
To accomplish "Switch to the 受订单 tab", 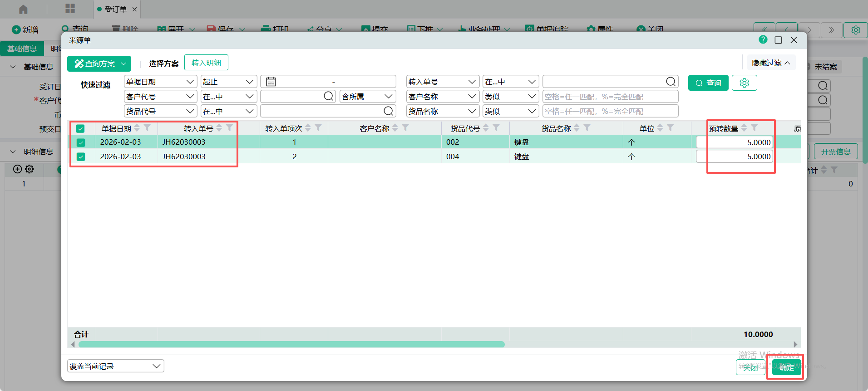I will 115,9.
